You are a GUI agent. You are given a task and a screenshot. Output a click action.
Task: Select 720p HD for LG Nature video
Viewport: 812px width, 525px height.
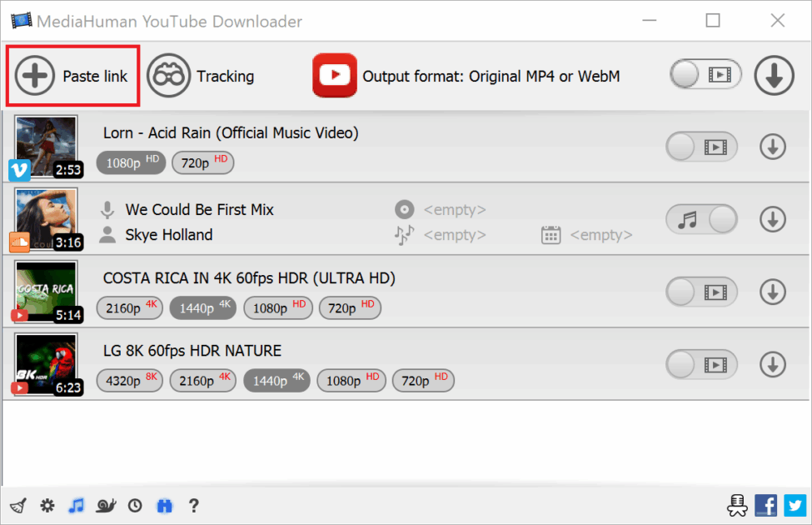click(424, 380)
